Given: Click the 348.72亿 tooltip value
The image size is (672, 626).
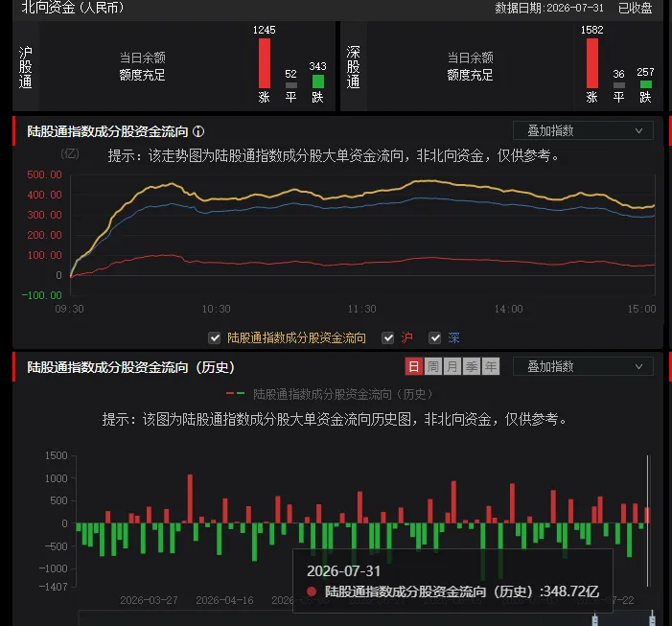Looking at the screenshot, I should (570, 591).
